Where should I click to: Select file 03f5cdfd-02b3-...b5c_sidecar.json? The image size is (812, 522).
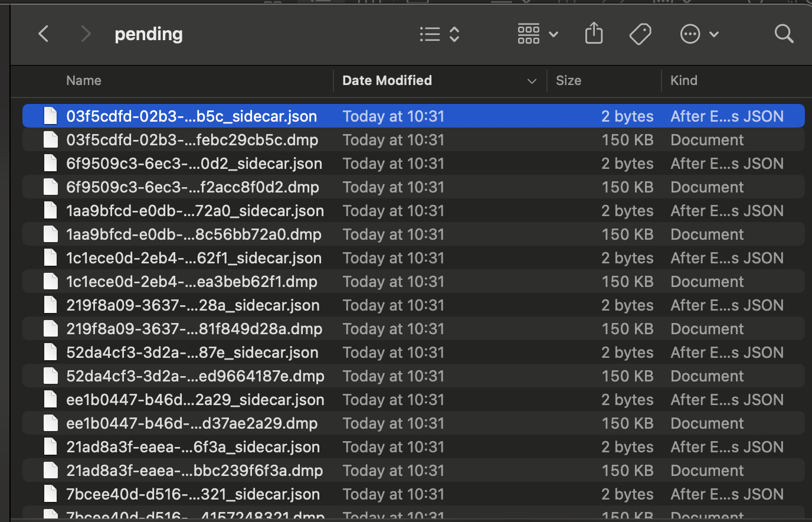tap(414, 116)
